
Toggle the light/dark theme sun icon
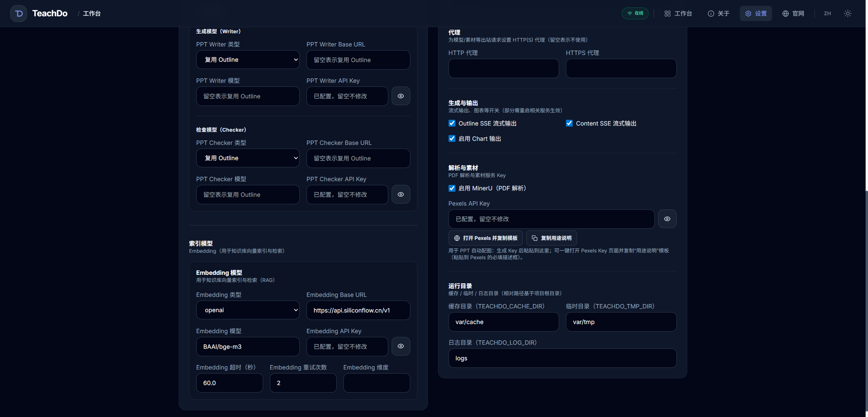(x=848, y=13)
